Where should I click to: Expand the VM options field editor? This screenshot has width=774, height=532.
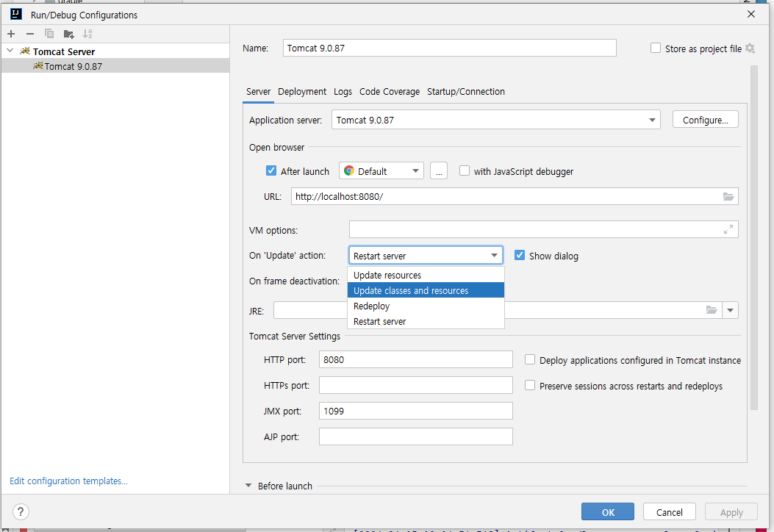(728, 229)
